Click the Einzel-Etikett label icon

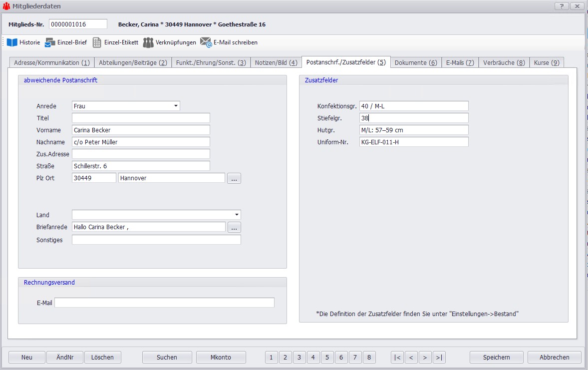click(x=97, y=42)
